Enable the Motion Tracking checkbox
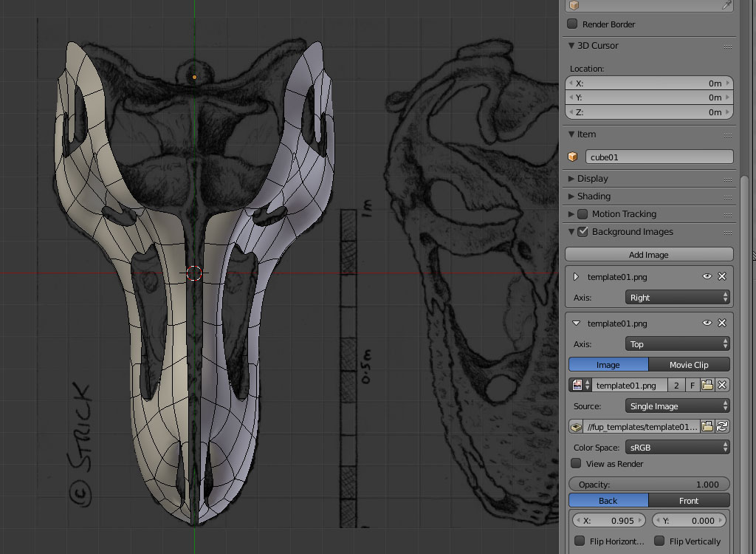This screenshot has height=554, width=756. coord(583,213)
